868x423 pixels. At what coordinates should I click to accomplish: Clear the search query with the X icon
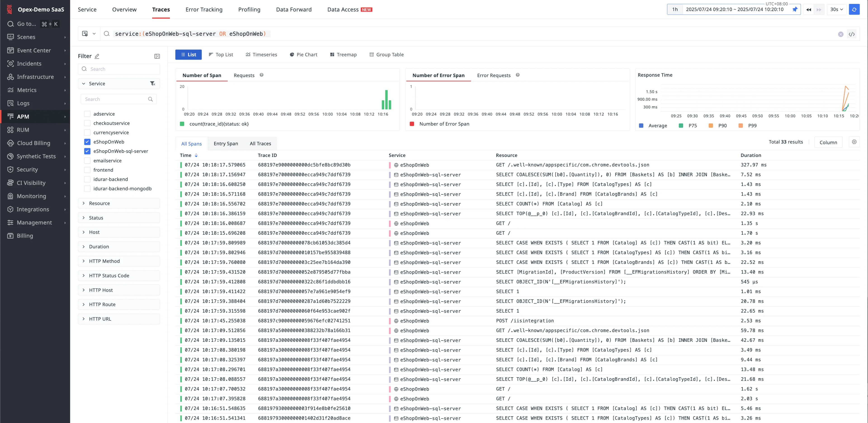pyautogui.click(x=841, y=34)
